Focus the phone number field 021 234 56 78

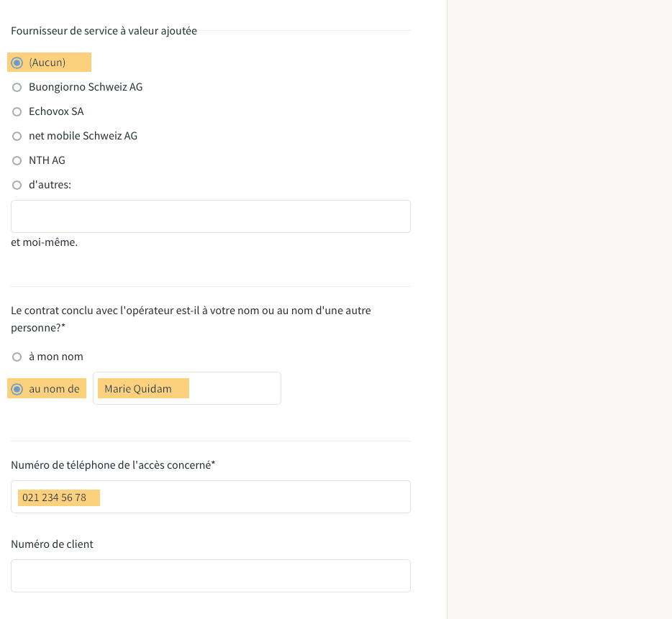tap(210, 497)
